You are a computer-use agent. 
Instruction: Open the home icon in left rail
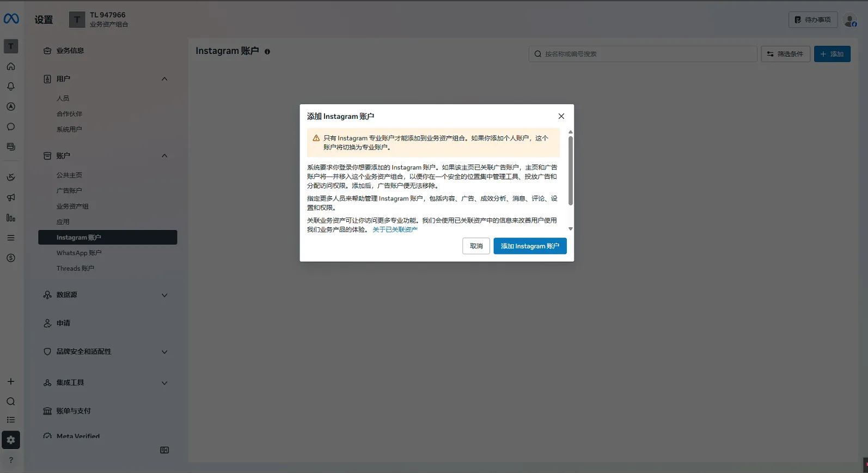[x=11, y=66]
